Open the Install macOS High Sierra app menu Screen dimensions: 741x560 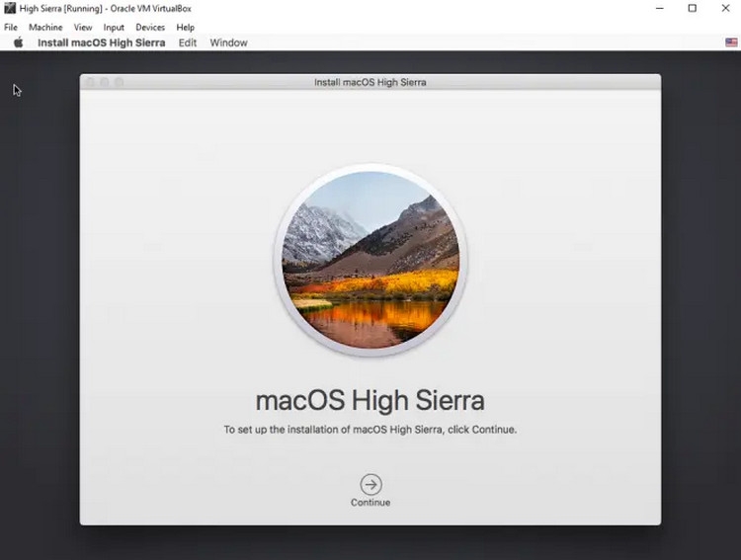(x=102, y=42)
